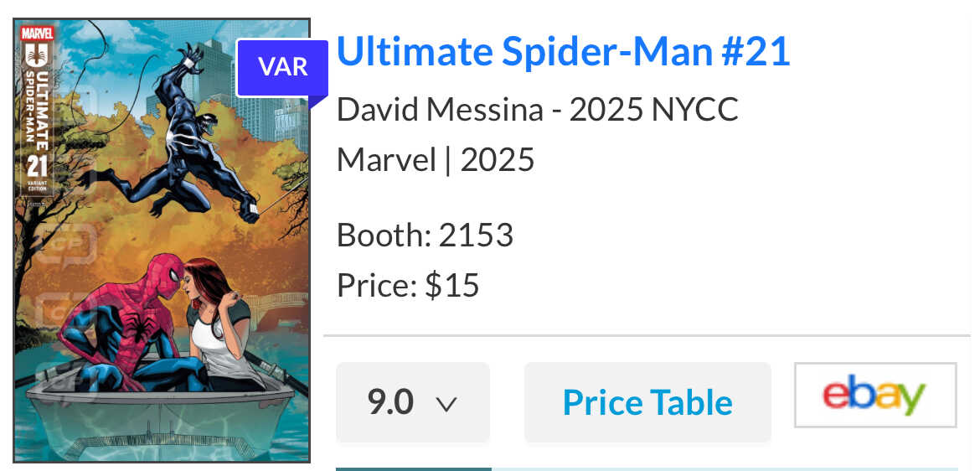Screen dimensions: 980x471
Task: Select the Booth: 2153 text
Action: (425, 235)
